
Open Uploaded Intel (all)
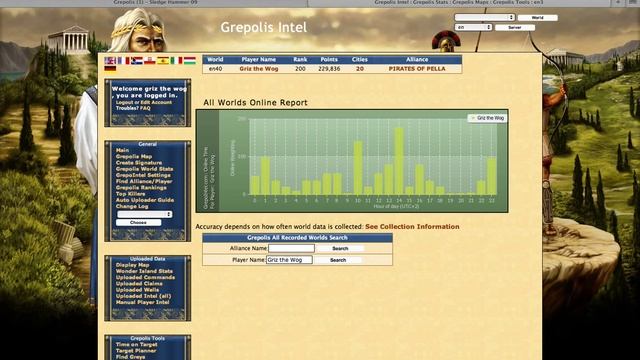pyautogui.click(x=143, y=296)
